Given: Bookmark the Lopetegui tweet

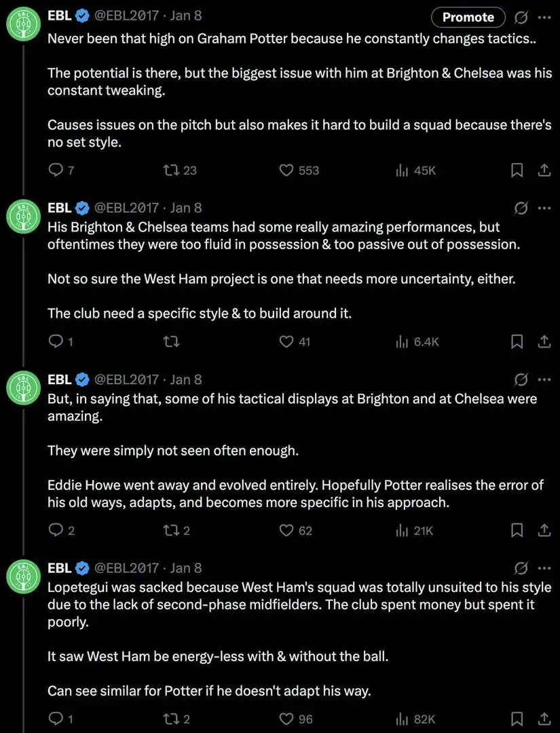Looking at the screenshot, I should (517, 719).
